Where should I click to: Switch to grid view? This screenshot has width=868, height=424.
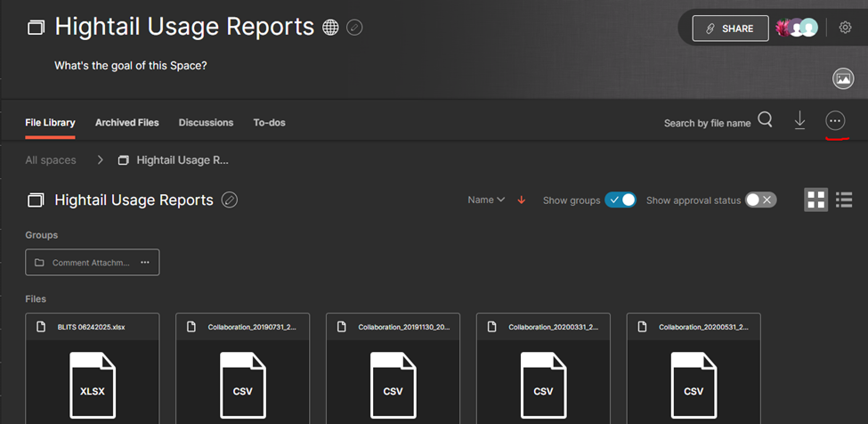[x=816, y=200]
